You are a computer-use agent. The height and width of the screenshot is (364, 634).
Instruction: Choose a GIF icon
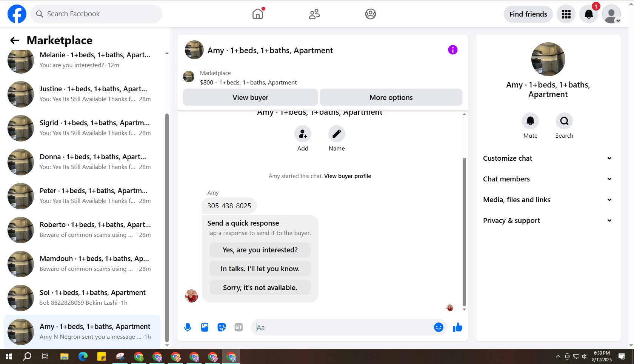(239, 327)
